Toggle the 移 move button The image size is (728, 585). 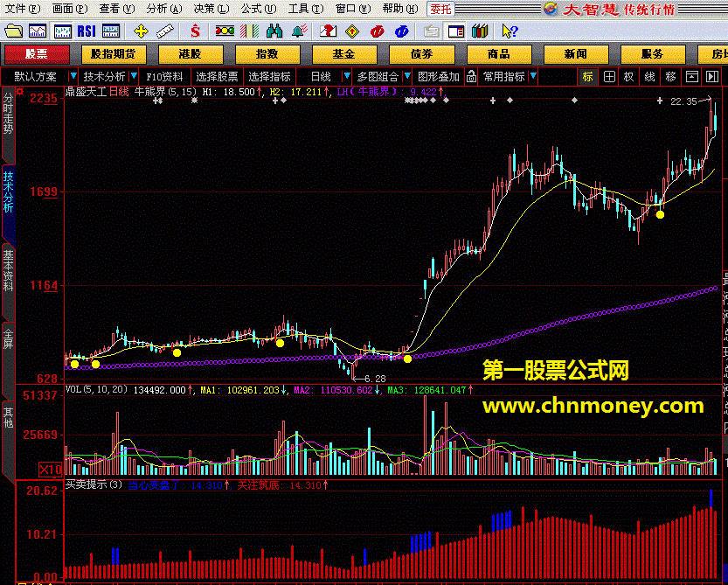(670, 76)
